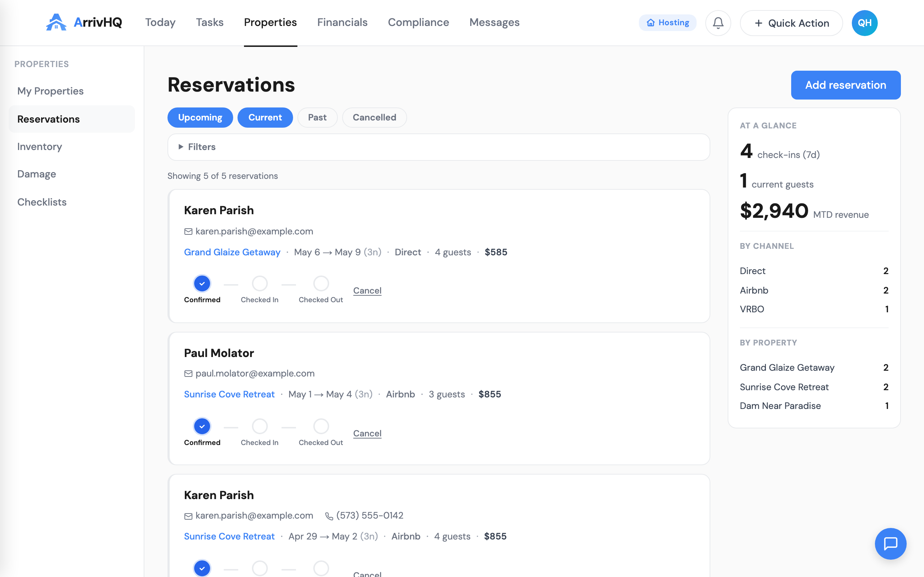Open the Financials tab

click(x=342, y=22)
